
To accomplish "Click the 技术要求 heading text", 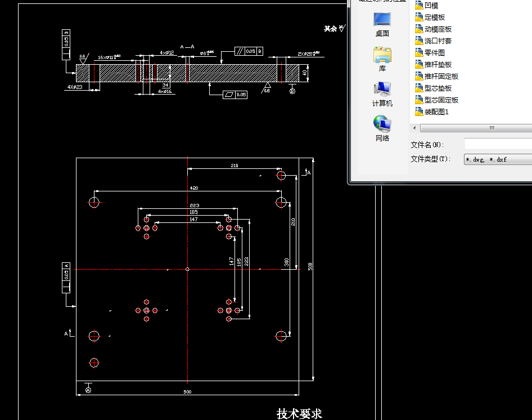I will pyautogui.click(x=299, y=414).
